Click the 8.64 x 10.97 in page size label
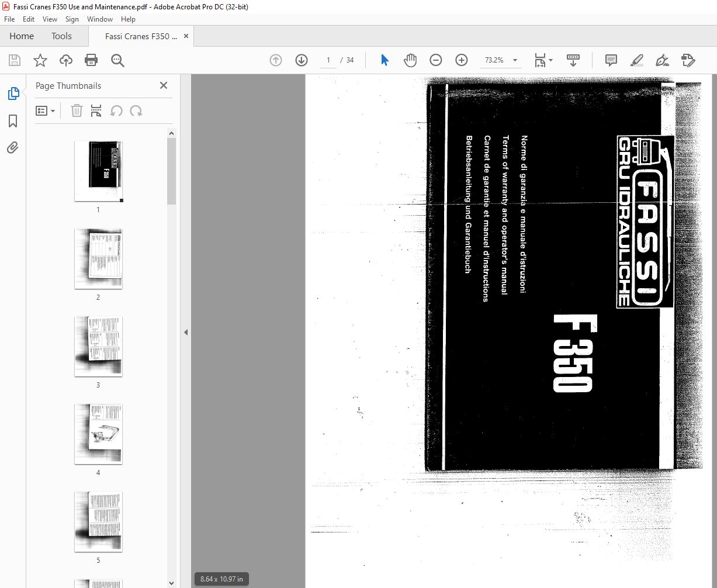717x588 pixels. 221,579
